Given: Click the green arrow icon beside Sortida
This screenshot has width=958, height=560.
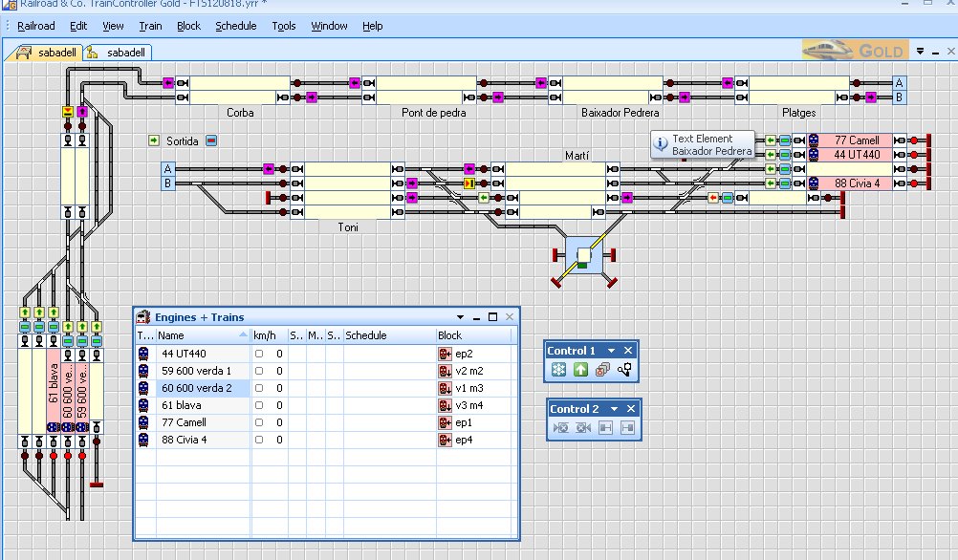Looking at the screenshot, I should [x=154, y=140].
